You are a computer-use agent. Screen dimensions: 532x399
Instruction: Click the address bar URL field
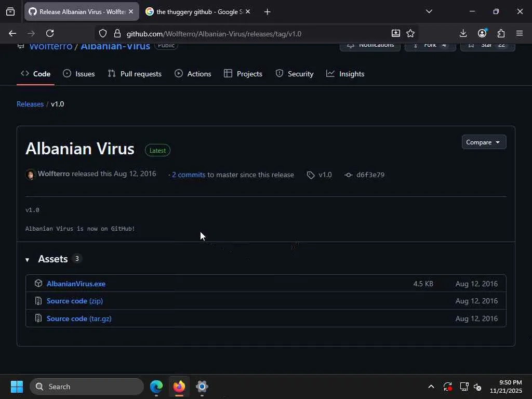coord(256,34)
